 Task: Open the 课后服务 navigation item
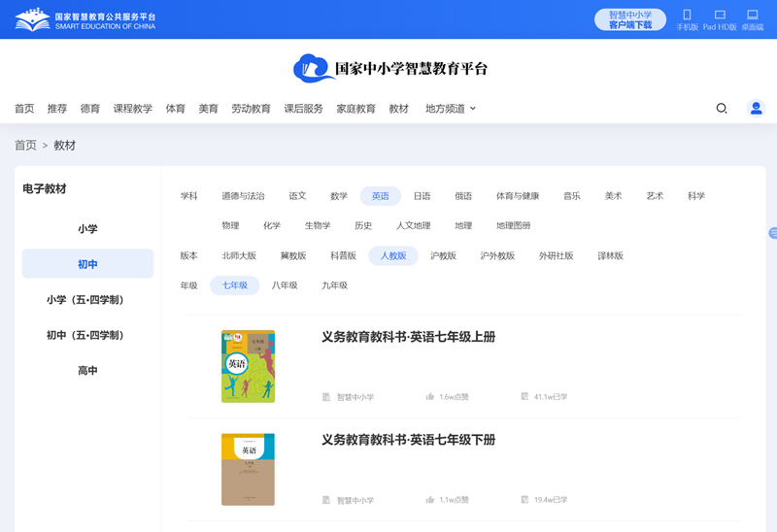(303, 109)
